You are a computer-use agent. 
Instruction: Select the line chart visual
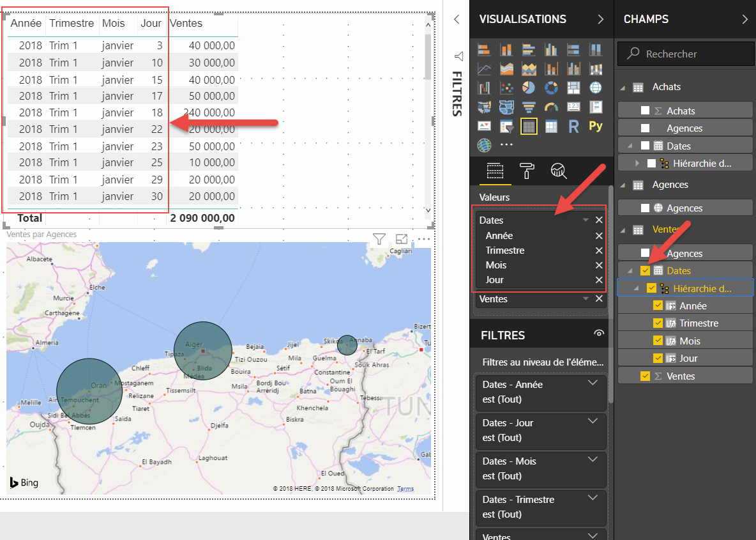pyautogui.click(x=484, y=69)
